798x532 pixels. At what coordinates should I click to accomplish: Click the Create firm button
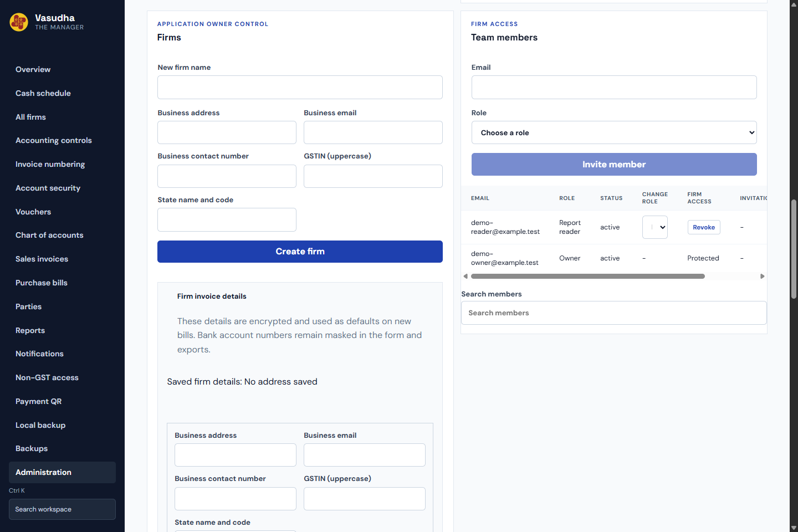(300, 252)
